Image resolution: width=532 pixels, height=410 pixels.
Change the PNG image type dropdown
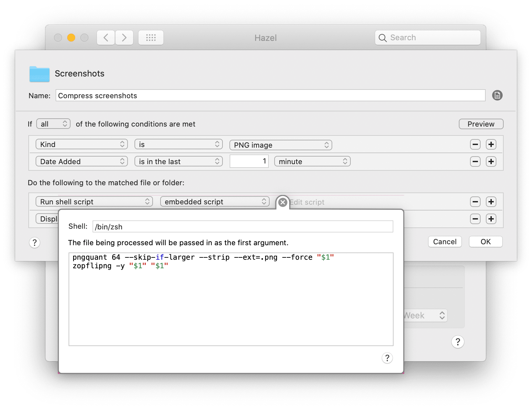[281, 145]
